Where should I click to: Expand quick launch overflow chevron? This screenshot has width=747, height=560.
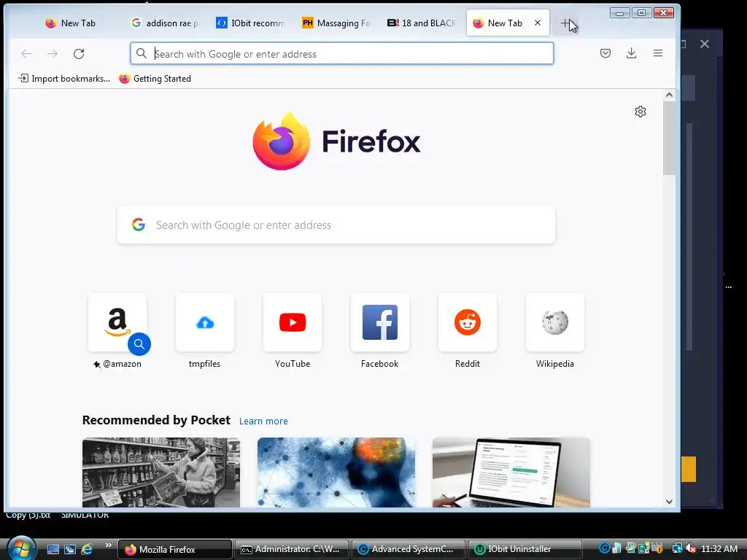tap(109, 545)
